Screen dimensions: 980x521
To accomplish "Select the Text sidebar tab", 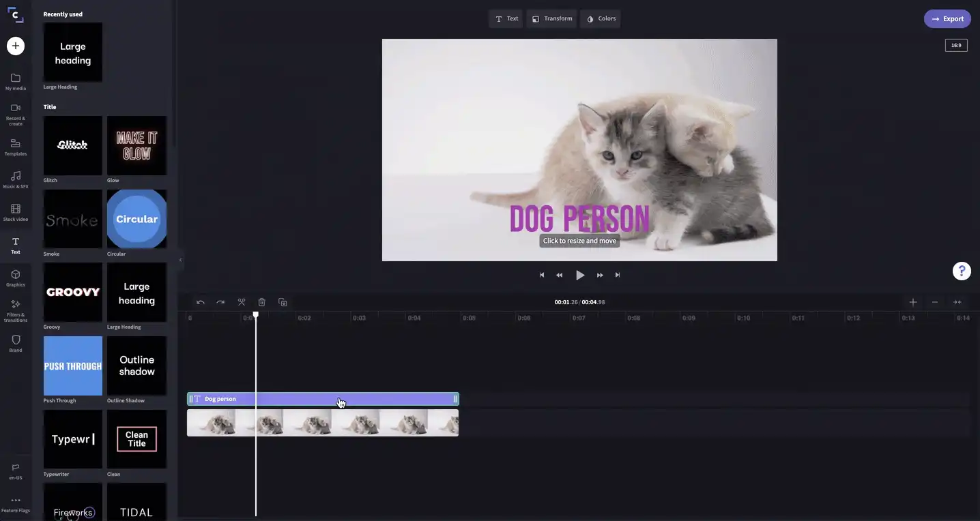I will tap(16, 245).
